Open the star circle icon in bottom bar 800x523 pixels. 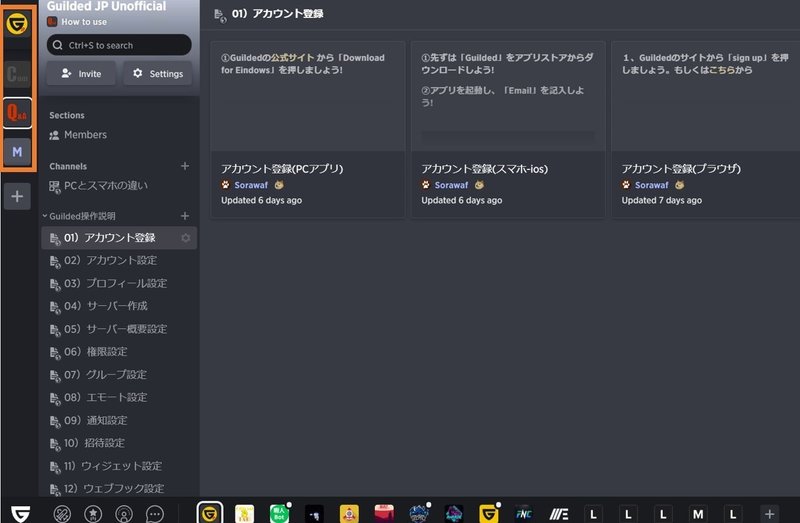tap(93, 514)
